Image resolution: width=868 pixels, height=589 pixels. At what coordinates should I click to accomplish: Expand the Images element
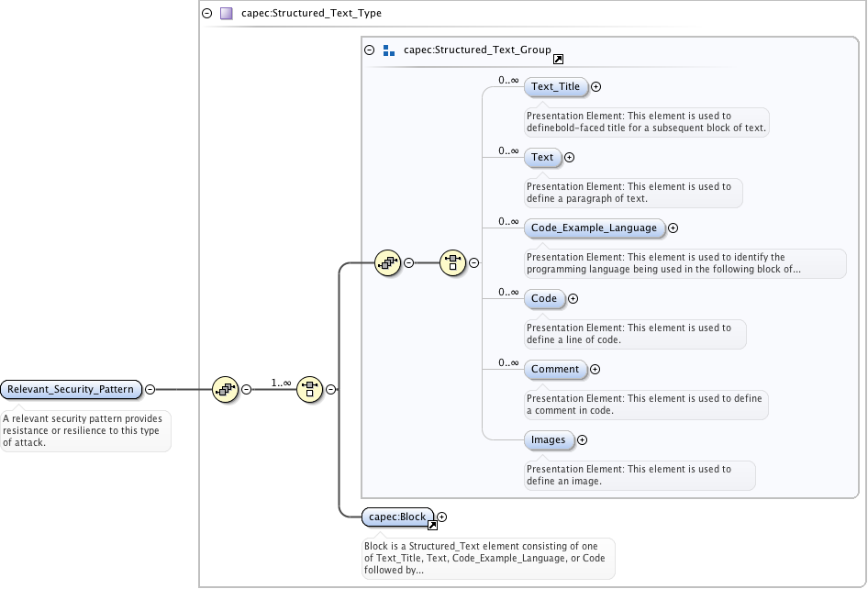click(x=582, y=440)
